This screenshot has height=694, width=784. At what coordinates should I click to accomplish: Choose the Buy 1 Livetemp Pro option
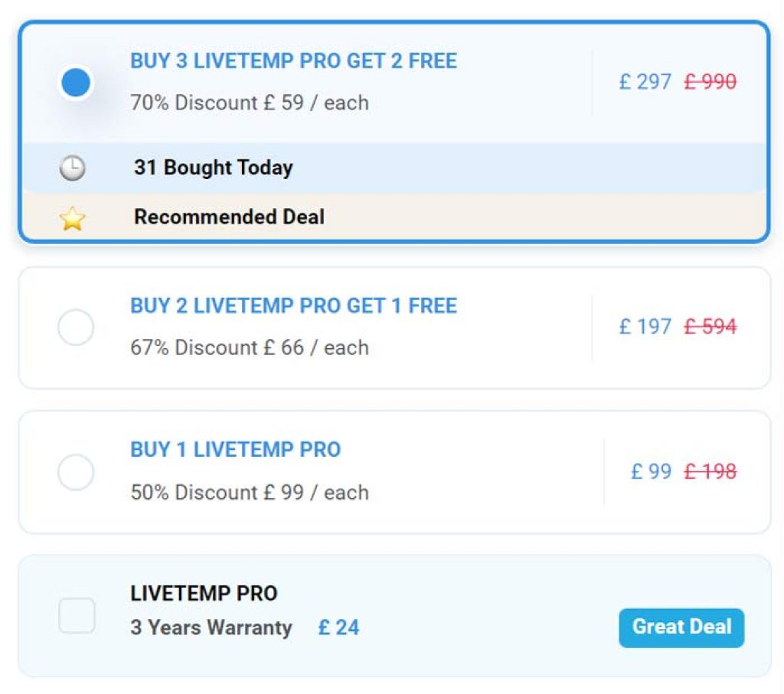click(x=76, y=472)
